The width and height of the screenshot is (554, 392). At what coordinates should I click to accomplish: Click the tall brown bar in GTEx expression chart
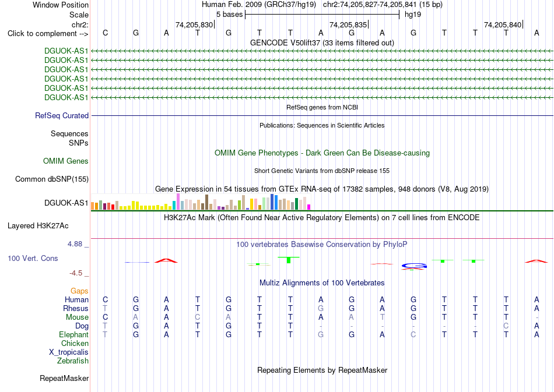point(206,202)
